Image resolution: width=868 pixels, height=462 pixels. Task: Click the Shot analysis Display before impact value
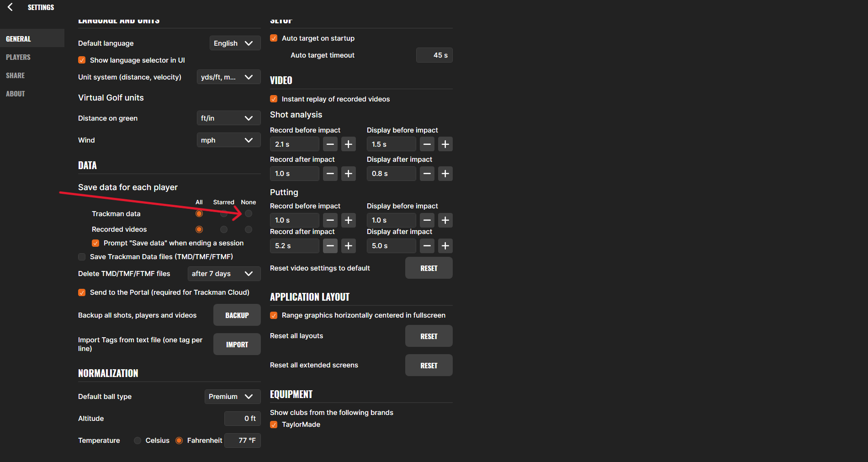coord(392,144)
